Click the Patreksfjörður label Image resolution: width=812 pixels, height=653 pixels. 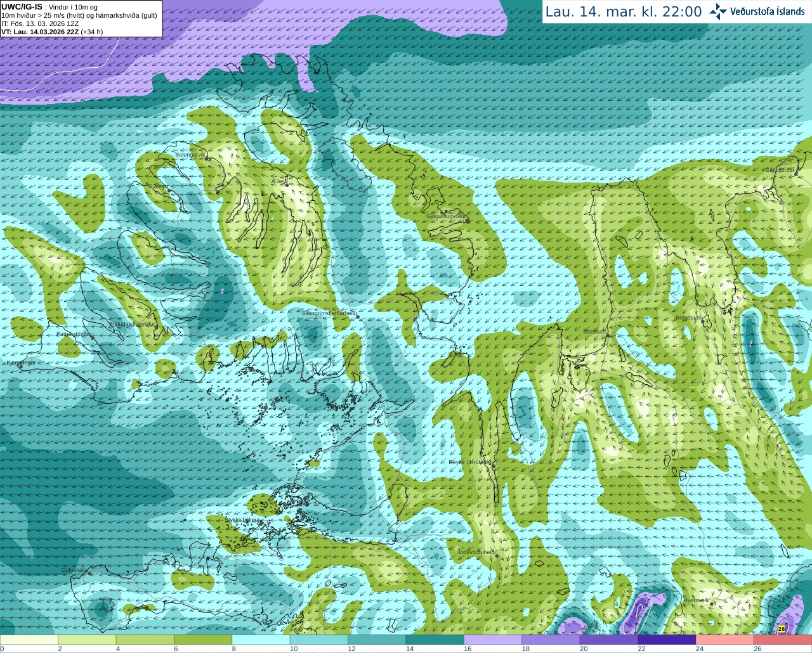coord(74,334)
